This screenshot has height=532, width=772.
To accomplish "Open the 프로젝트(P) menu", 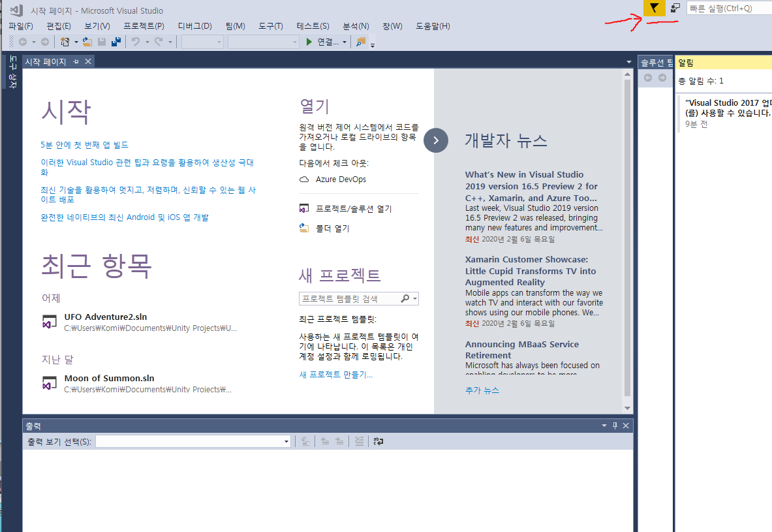I will [144, 26].
